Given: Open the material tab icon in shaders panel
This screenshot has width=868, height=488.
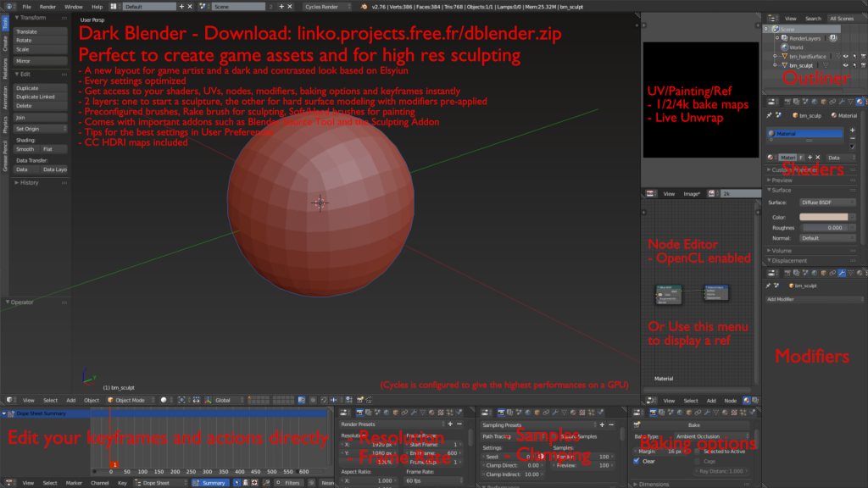Looking at the screenshot, I should [x=860, y=102].
